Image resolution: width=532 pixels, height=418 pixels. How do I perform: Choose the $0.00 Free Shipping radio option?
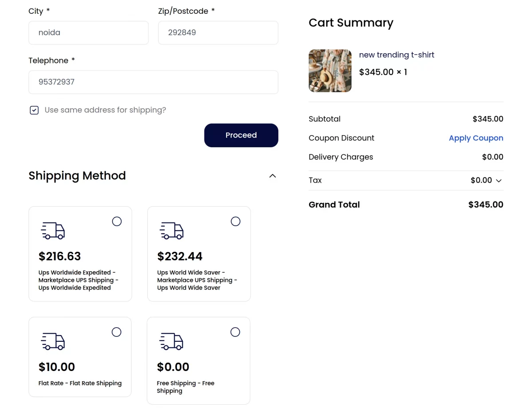click(235, 332)
